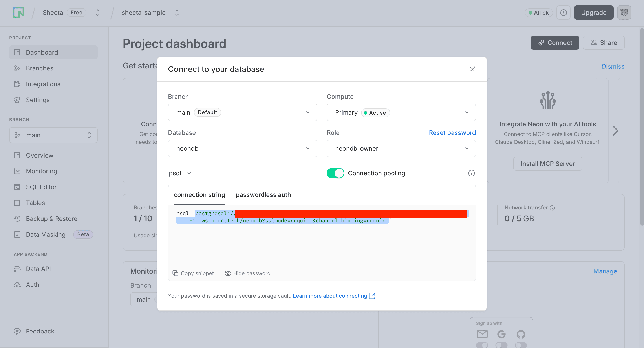This screenshot has height=348, width=644.
Task: Open the Branch selector showing main Default
Action: click(x=242, y=112)
